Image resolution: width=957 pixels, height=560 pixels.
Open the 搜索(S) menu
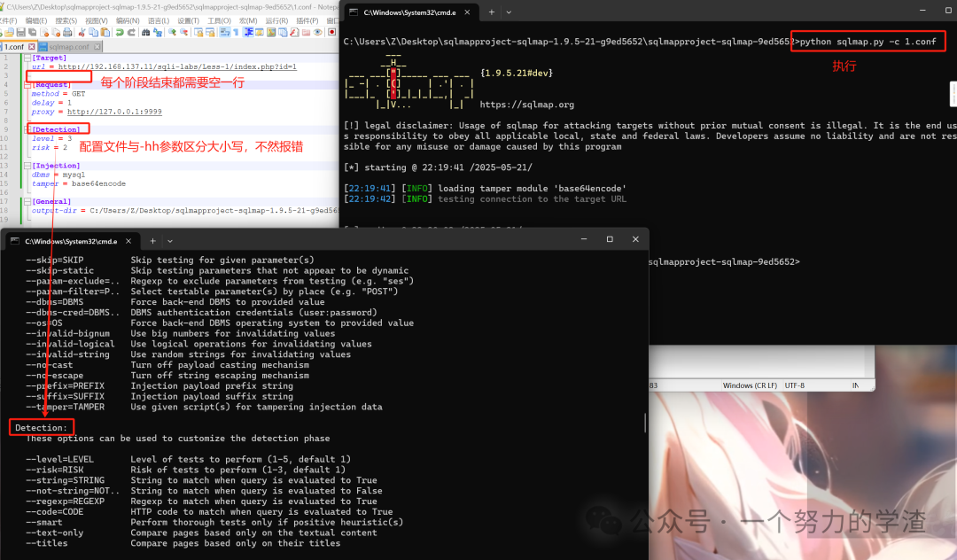point(66,20)
